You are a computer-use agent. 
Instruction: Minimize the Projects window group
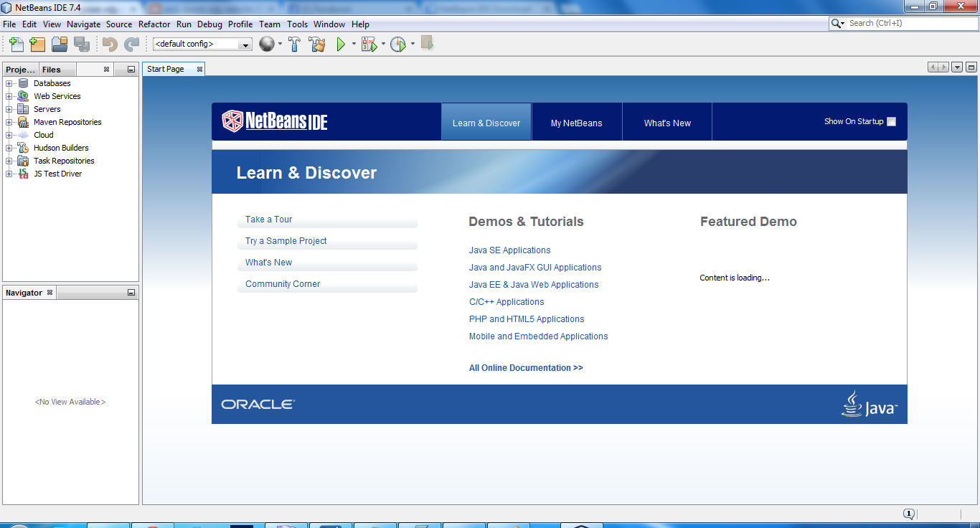130,69
